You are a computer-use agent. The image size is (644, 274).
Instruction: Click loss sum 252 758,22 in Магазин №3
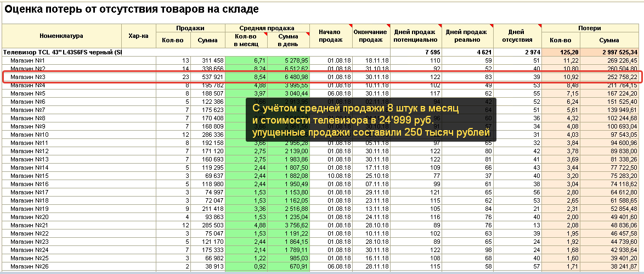622,77
